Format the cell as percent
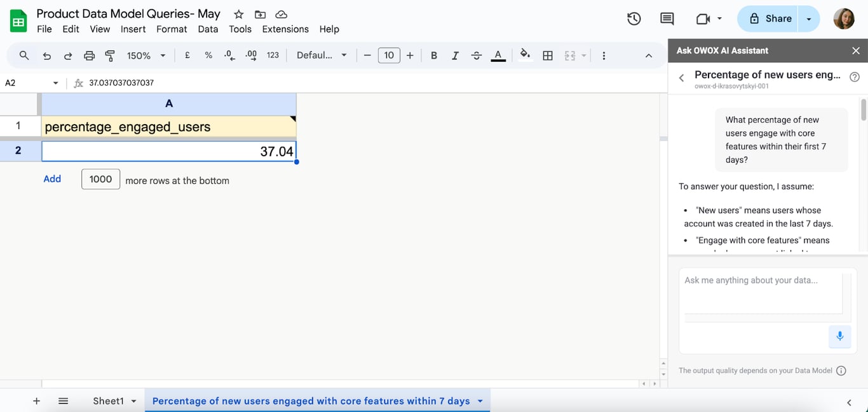868x412 pixels. [x=208, y=55]
